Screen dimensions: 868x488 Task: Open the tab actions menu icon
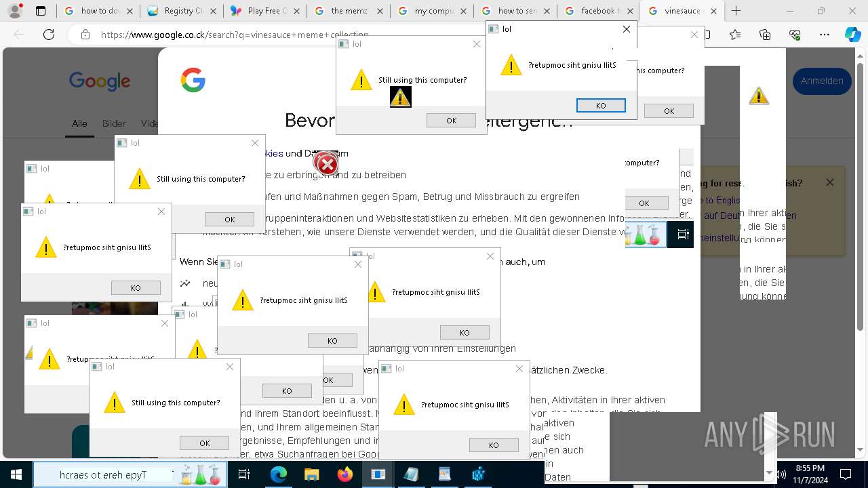coord(41,11)
